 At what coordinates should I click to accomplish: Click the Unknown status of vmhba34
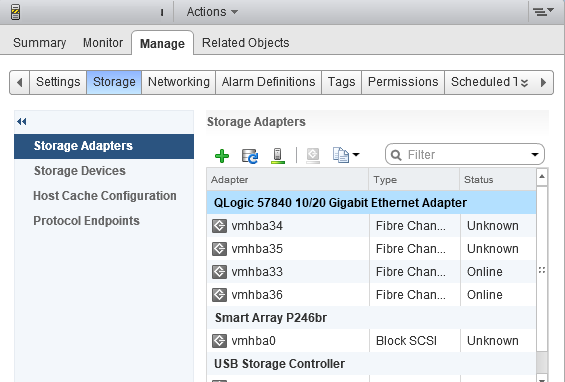click(493, 226)
